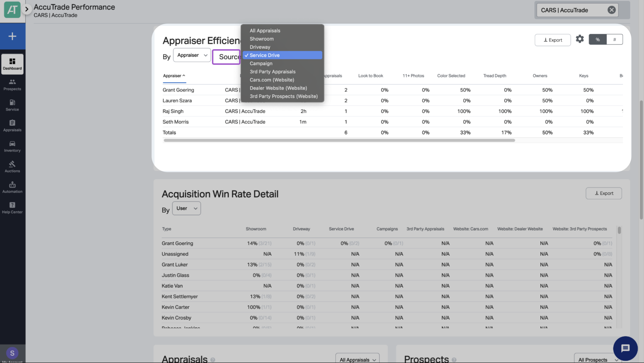Open the Automation robot section
This screenshot has height=363, width=644.
(12, 187)
